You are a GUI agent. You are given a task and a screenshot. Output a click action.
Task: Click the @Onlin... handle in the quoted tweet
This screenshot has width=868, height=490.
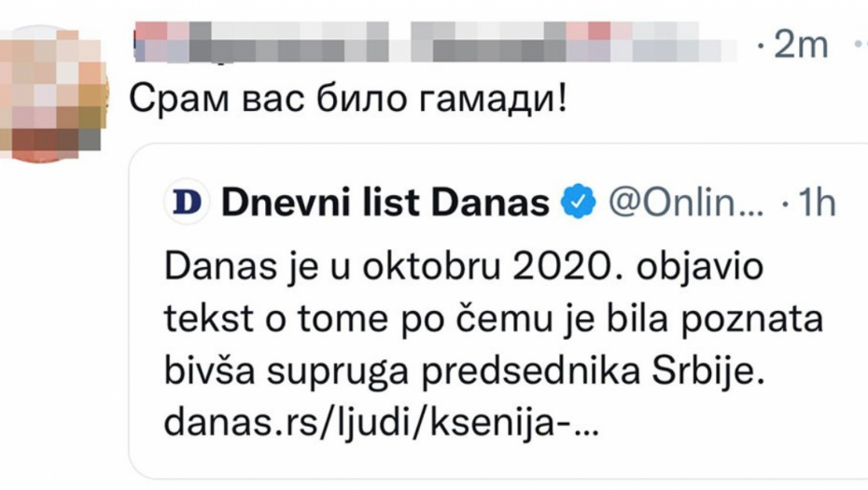click(685, 203)
